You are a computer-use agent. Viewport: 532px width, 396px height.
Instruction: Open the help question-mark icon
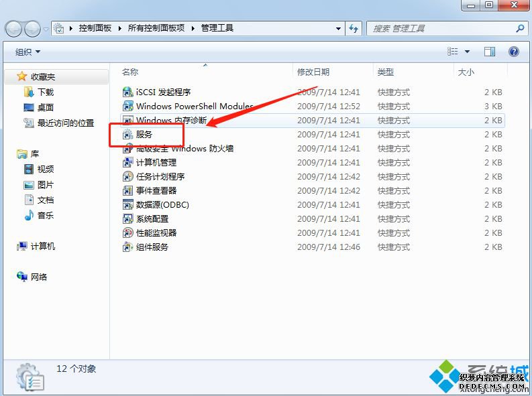(x=514, y=52)
